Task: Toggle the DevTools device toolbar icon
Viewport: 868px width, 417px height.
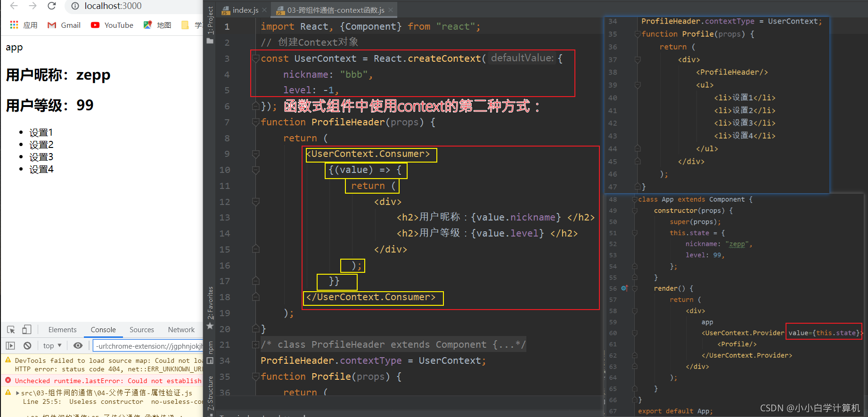Action: pos(27,330)
